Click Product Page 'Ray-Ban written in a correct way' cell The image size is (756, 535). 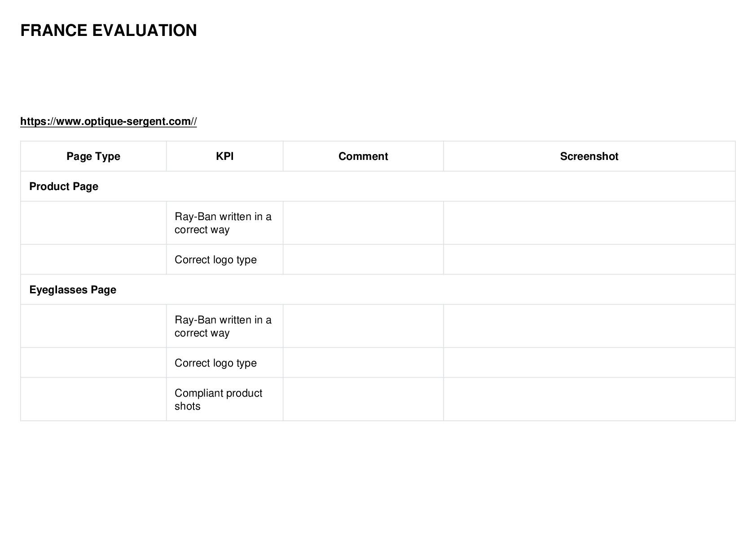pos(224,223)
